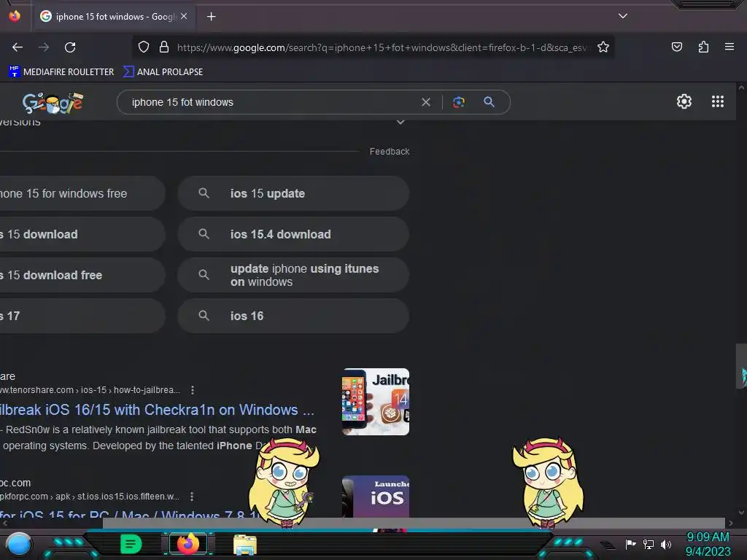
Task: Open the Firefox extensions menu
Action: [703, 47]
